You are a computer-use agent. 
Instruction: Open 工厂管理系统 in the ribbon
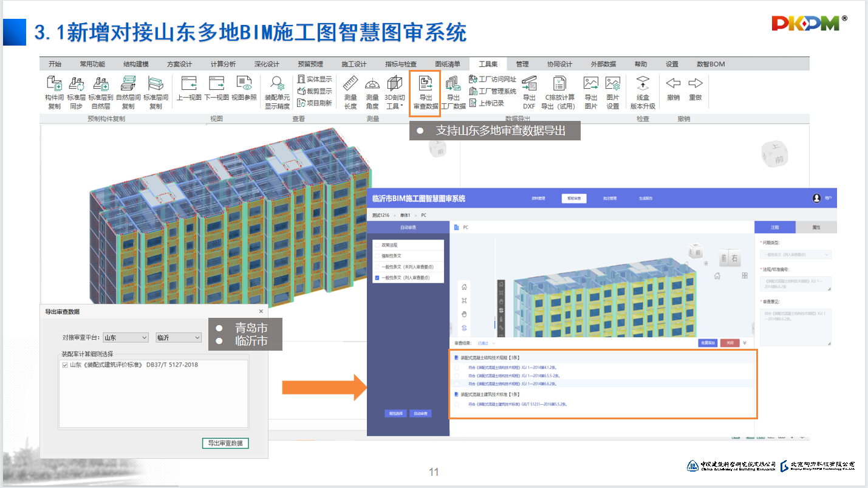[493, 91]
